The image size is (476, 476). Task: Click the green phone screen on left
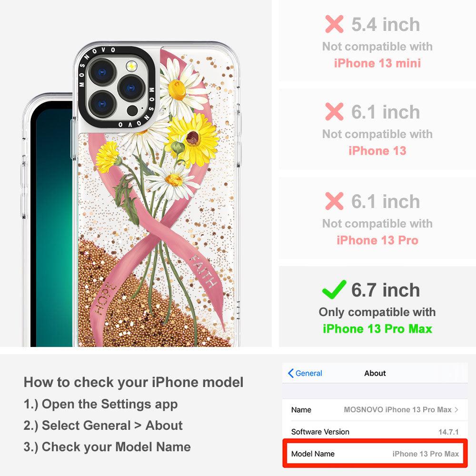coord(54,225)
